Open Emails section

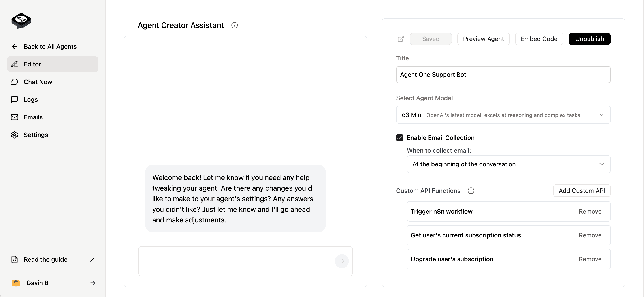(x=33, y=117)
